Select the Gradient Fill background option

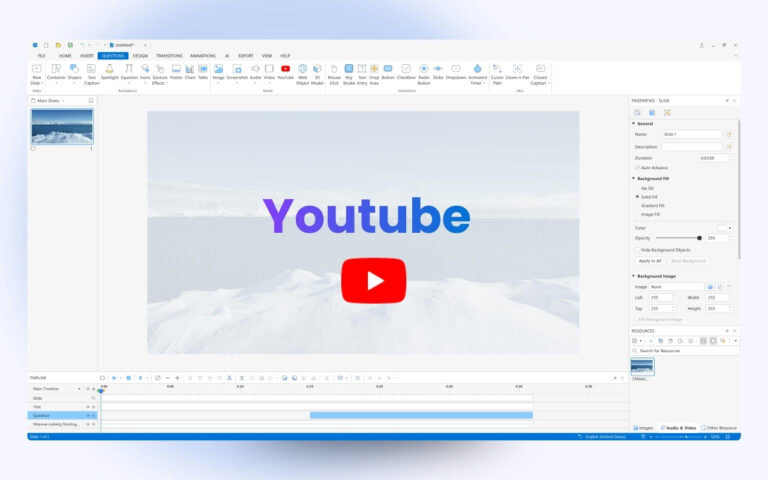tap(638, 205)
